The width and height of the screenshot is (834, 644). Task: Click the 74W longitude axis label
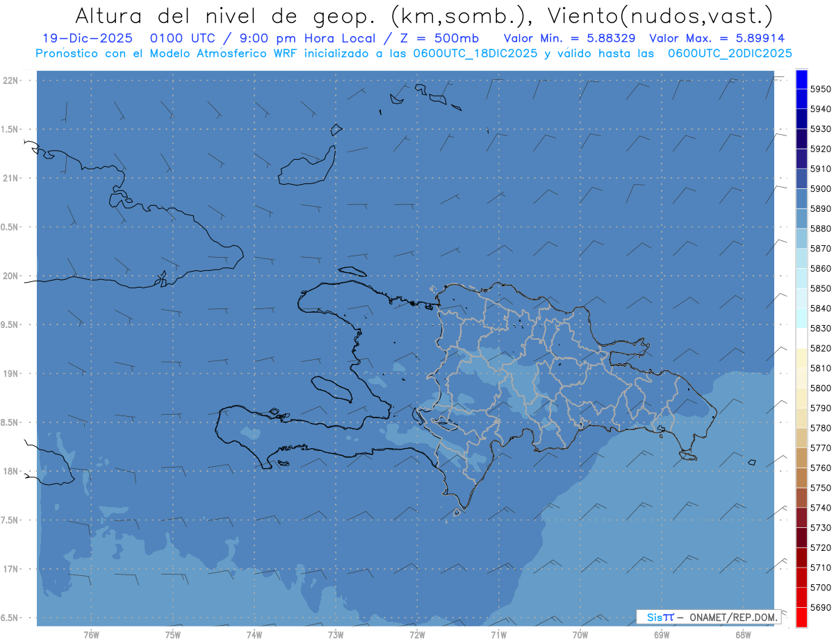tap(254, 634)
